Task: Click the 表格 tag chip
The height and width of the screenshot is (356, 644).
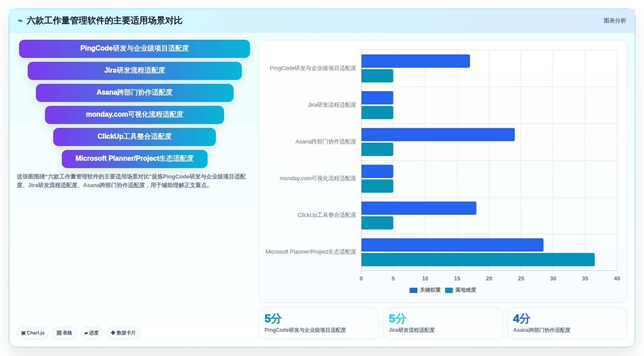Action: pyautogui.click(x=64, y=333)
